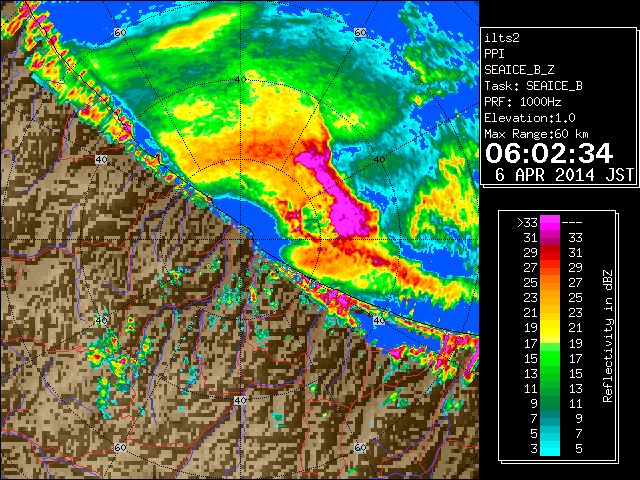
Task: Click the '60' range label in the northeast over the sea
Action: coord(360,33)
